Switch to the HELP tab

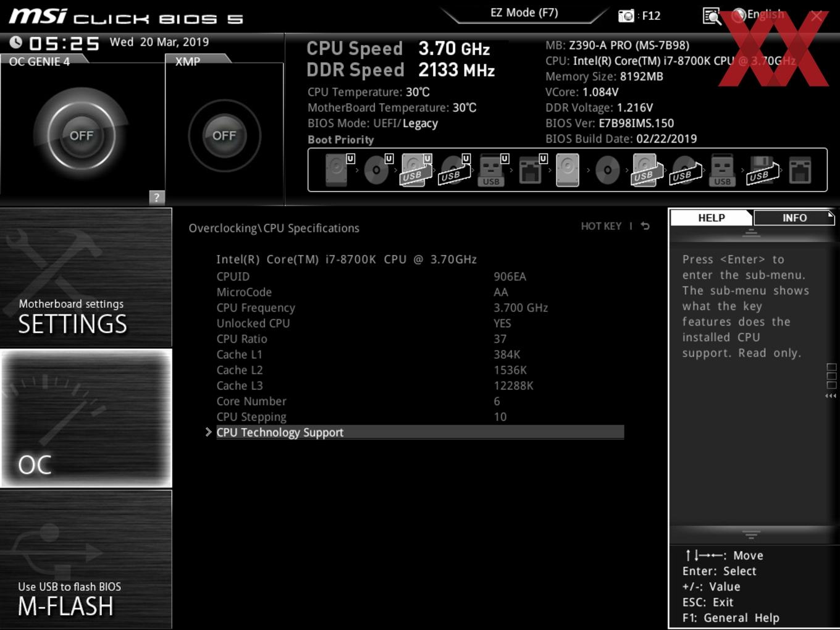712,218
